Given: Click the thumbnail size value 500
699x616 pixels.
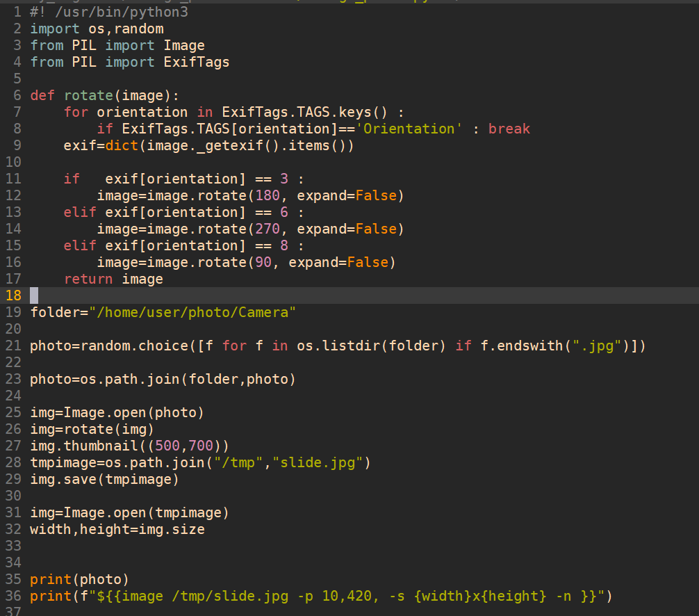Looking at the screenshot, I should [x=167, y=446].
